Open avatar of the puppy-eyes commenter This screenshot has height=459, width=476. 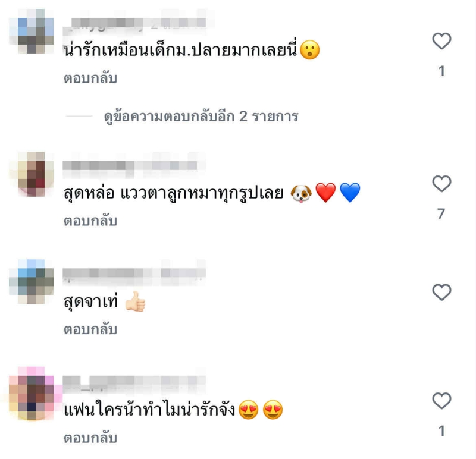tap(32, 174)
